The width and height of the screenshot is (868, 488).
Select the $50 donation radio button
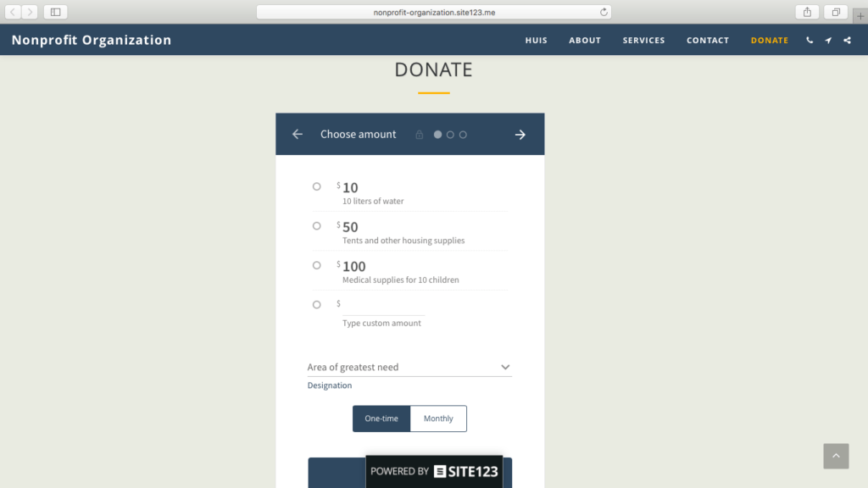pos(316,225)
